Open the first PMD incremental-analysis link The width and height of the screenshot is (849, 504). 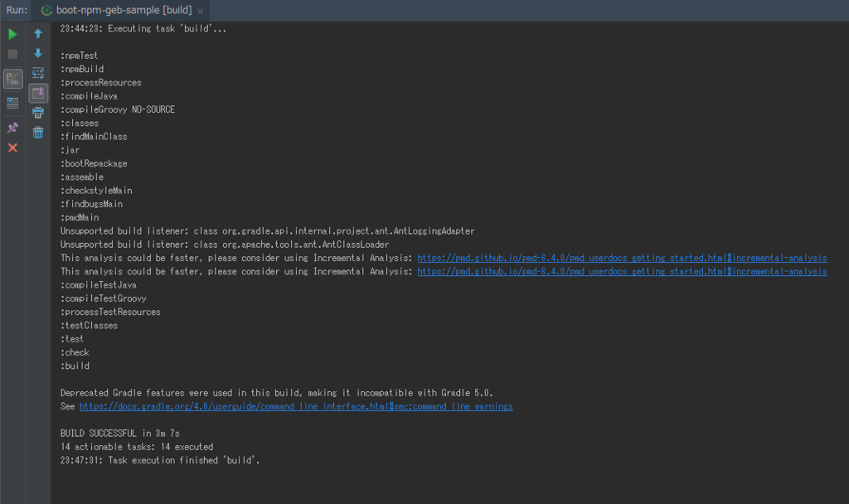(622, 259)
